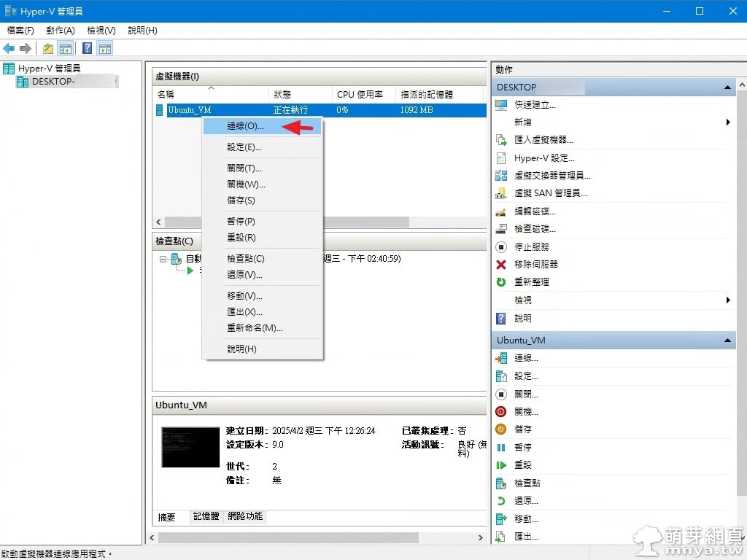Image resolution: width=747 pixels, height=560 pixels.
Task: Open the Networking (網路功能) tab
Action: [x=245, y=516]
